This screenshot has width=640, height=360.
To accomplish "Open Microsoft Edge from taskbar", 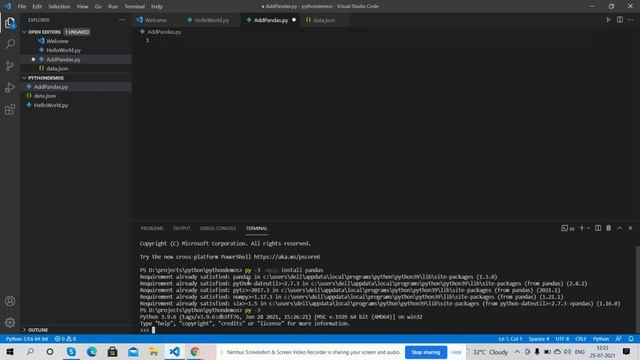I will click(x=92, y=352).
